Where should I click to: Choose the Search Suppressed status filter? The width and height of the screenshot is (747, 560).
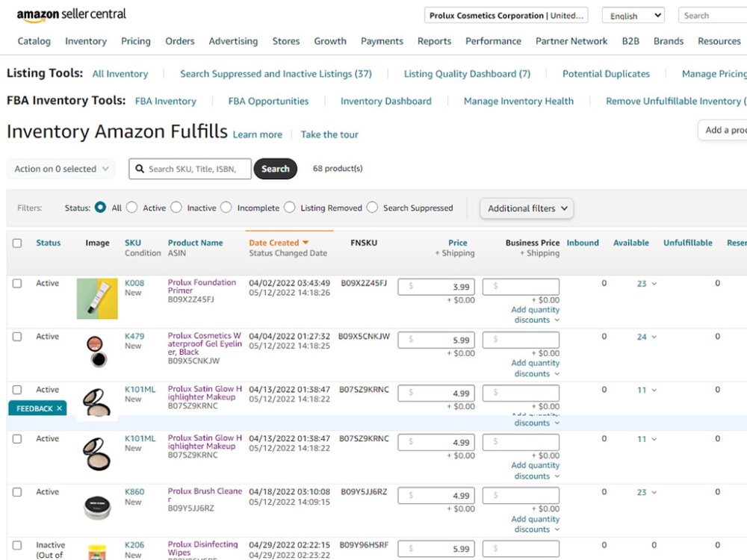pos(373,207)
